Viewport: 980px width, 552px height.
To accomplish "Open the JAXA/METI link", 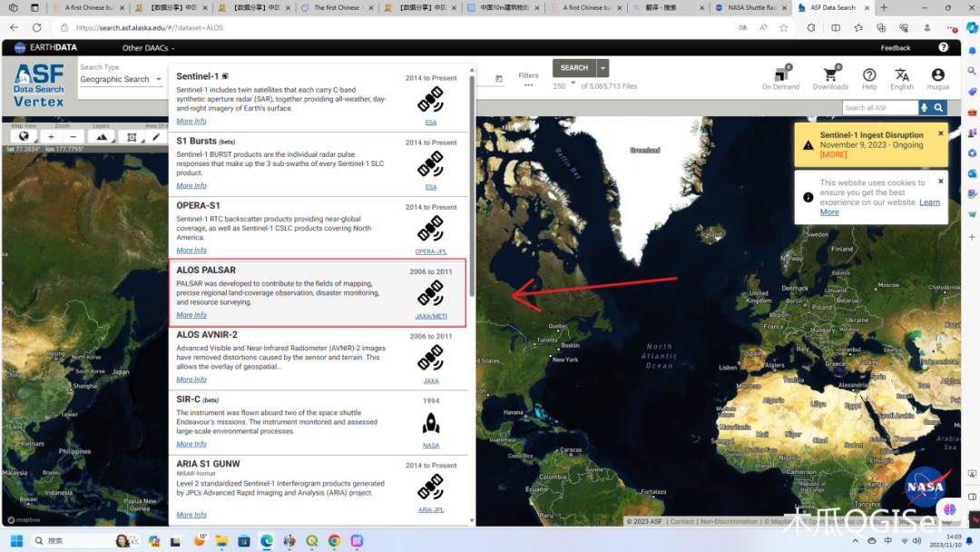I will click(x=431, y=316).
